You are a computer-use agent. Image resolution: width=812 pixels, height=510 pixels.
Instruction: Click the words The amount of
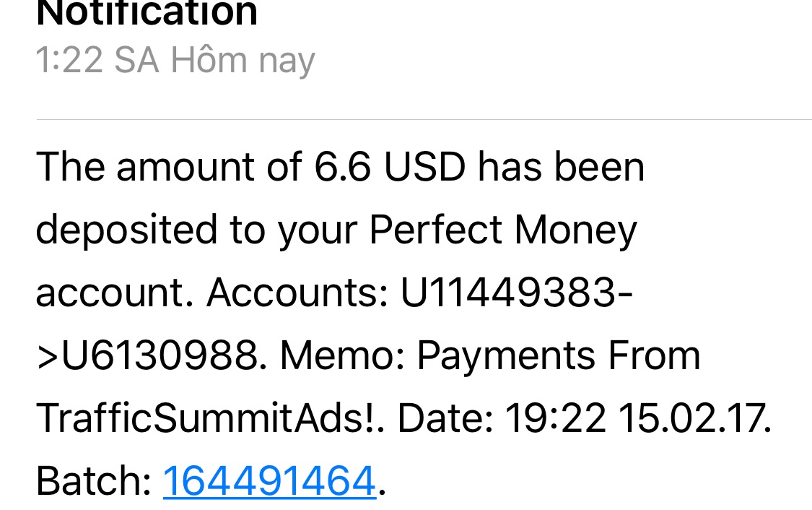click(168, 167)
